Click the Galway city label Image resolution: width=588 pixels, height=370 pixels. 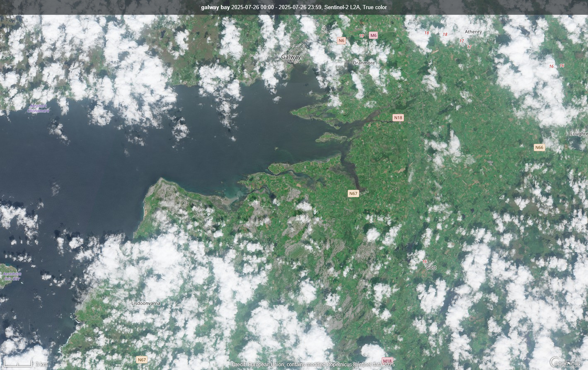pyautogui.click(x=291, y=57)
